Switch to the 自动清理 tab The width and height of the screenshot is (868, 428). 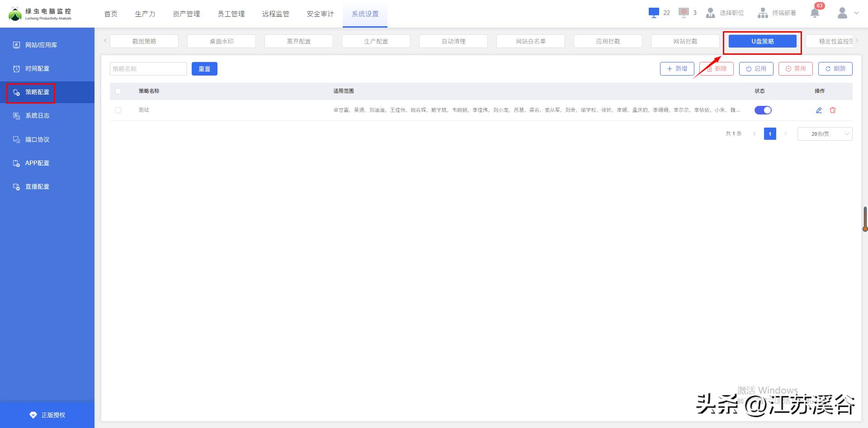[x=453, y=41]
